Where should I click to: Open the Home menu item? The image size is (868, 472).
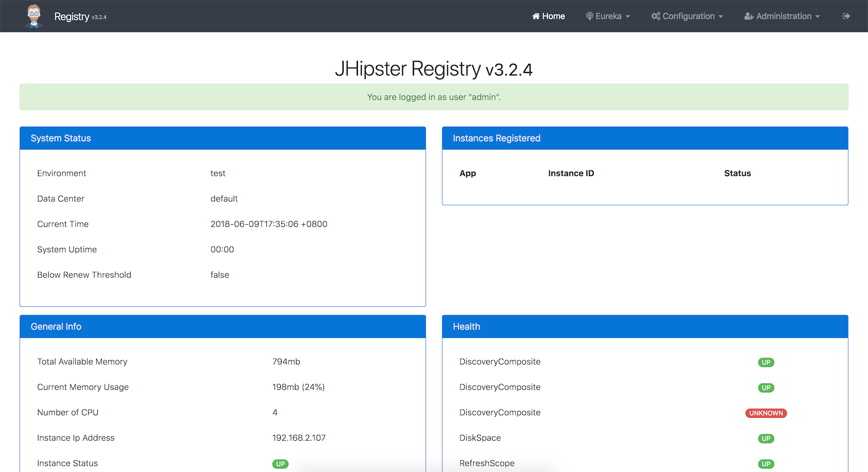point(548,16)
